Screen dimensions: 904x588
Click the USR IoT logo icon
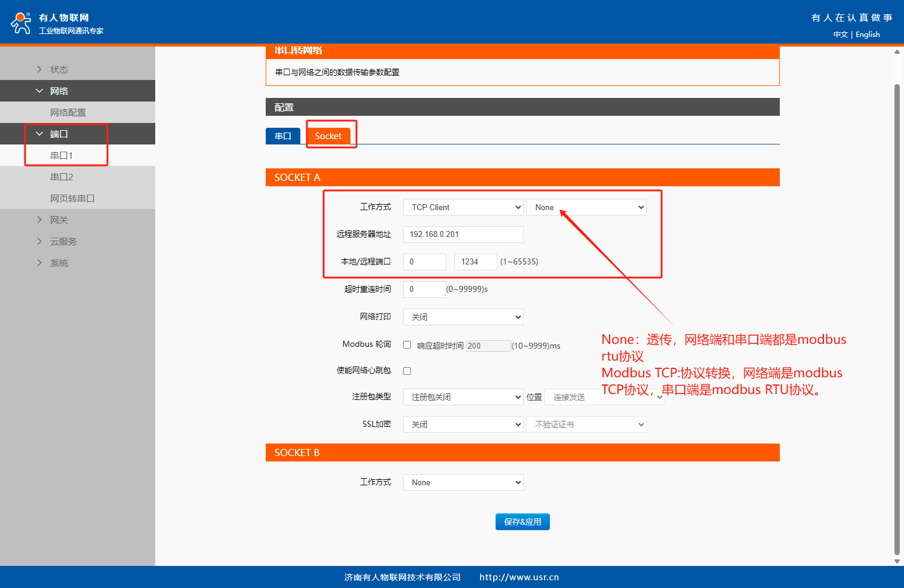21,23
